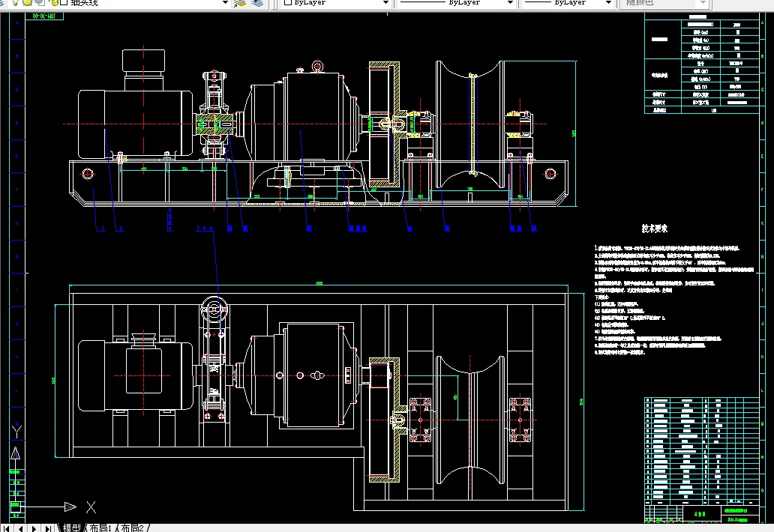
Task: Click the 技术要求 heading text
Action: 655,229
